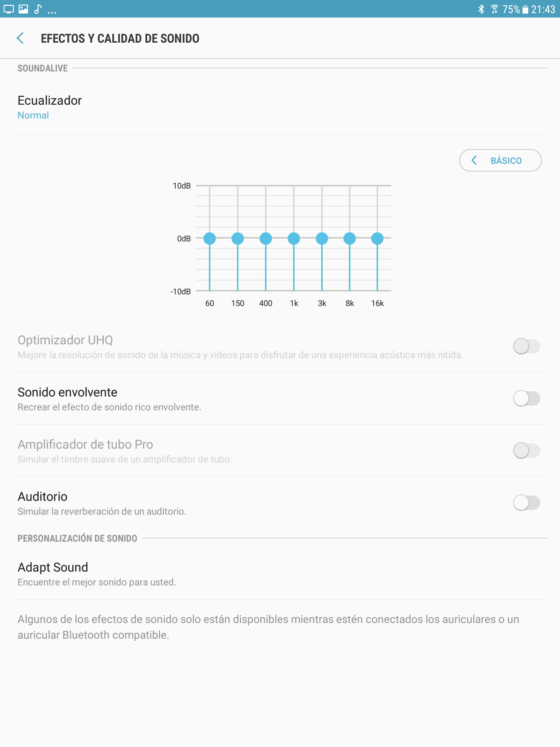Tap the Bluetooth status bar icon
560x747 pixels.
pos(481,9)
